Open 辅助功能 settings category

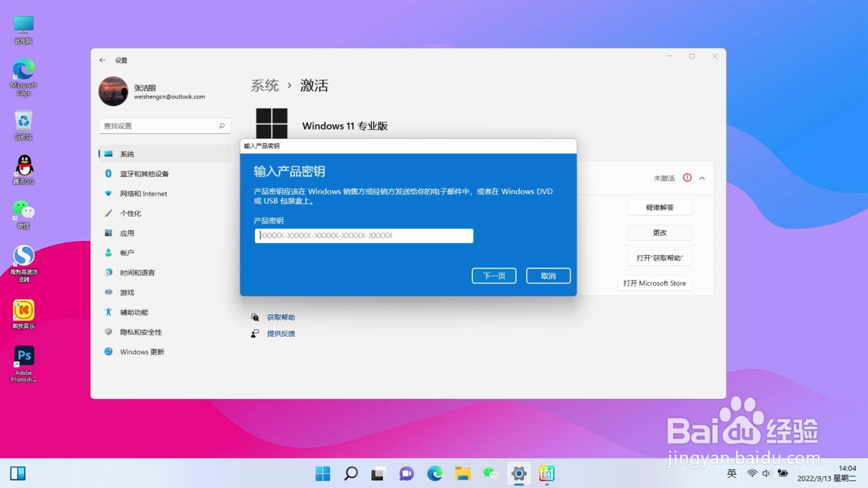click(x=165, y=312)
